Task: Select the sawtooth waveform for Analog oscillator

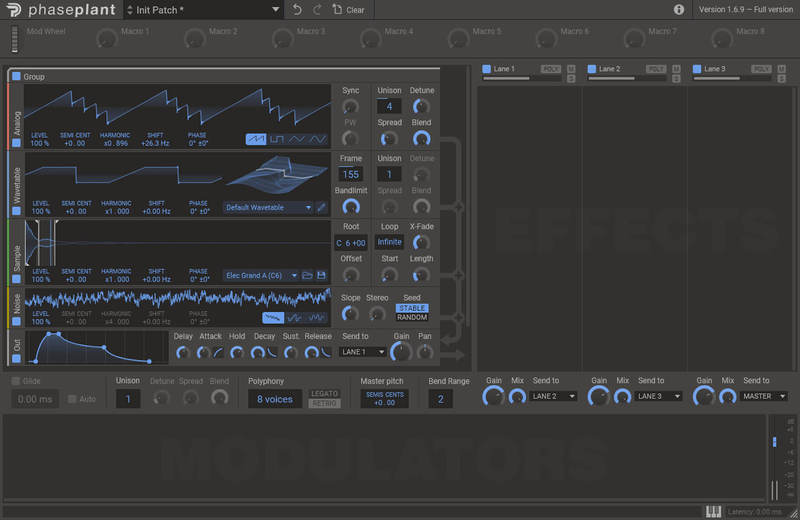Action: pos(256,139)
